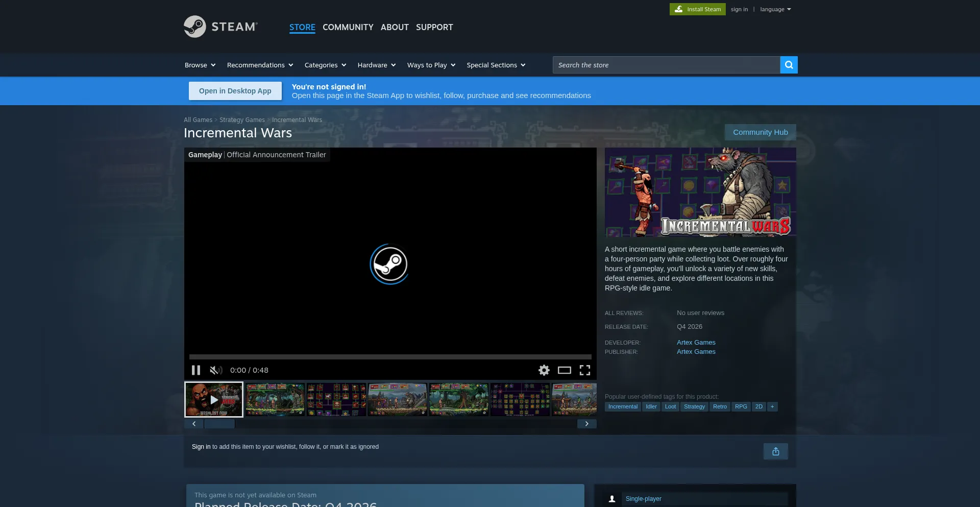Select the trailer thumbnail with play icon

coord(214,399)
